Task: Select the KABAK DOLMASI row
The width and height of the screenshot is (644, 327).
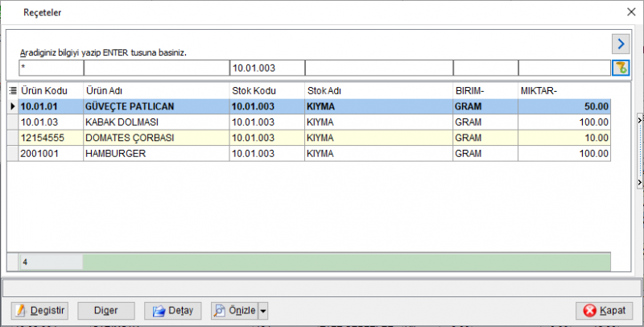Action: tap(309, 122)
